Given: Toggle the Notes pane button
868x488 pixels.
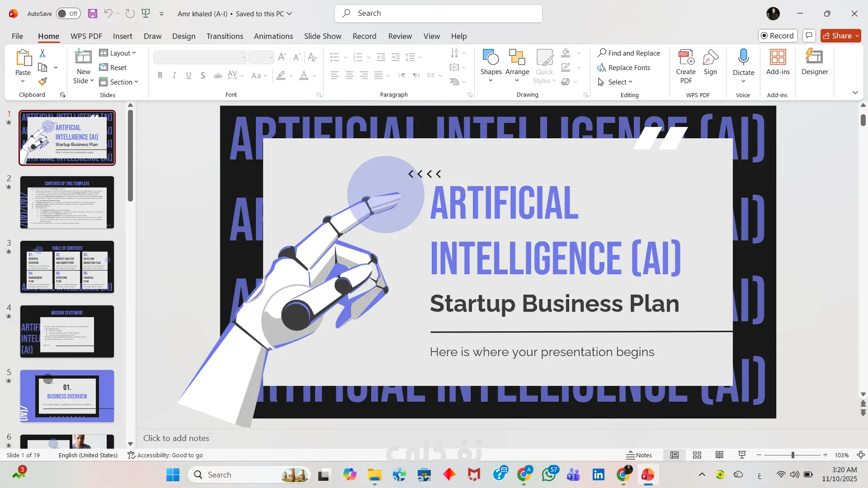Looking at the screenshot, I should pos(639,455).
